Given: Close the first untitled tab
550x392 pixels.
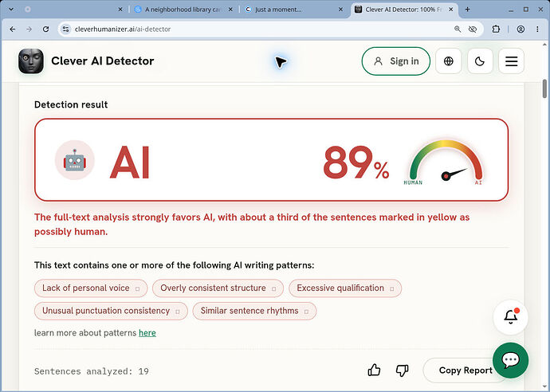Looking at the screenshot, I should pyautogui.click(x=120, y=10).
